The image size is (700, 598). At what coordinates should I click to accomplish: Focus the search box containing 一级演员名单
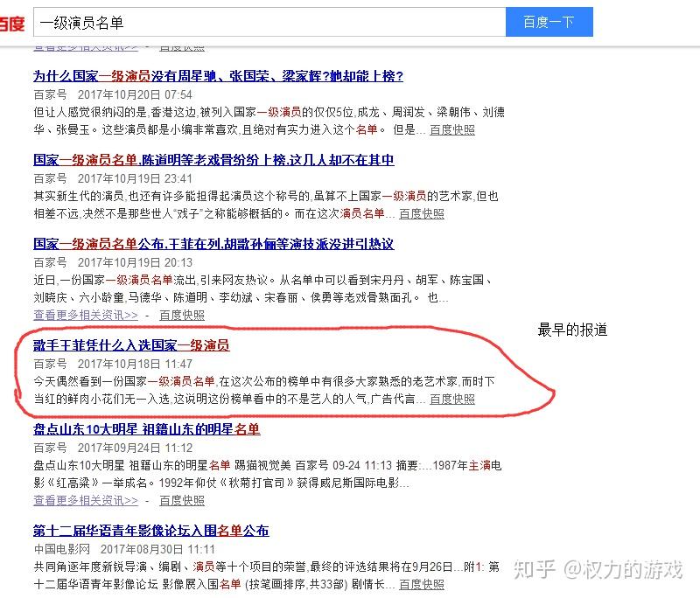tap(269, 23)
